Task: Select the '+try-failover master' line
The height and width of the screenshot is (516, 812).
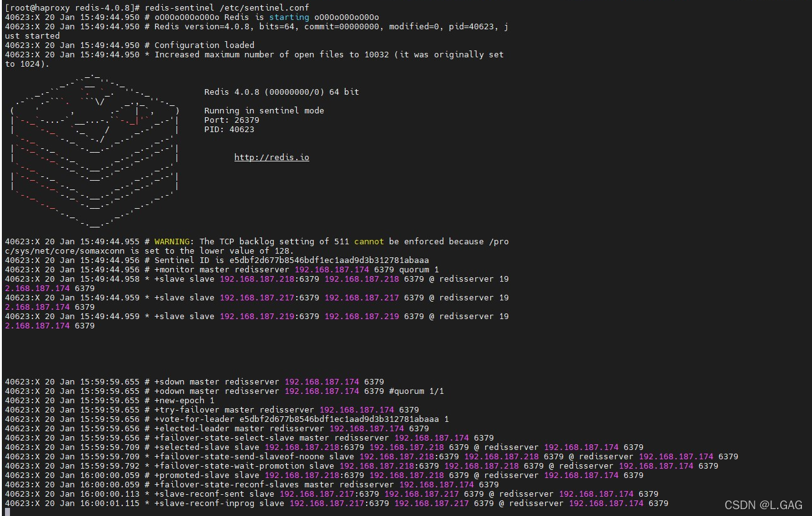Action: (x=211, y=409)
